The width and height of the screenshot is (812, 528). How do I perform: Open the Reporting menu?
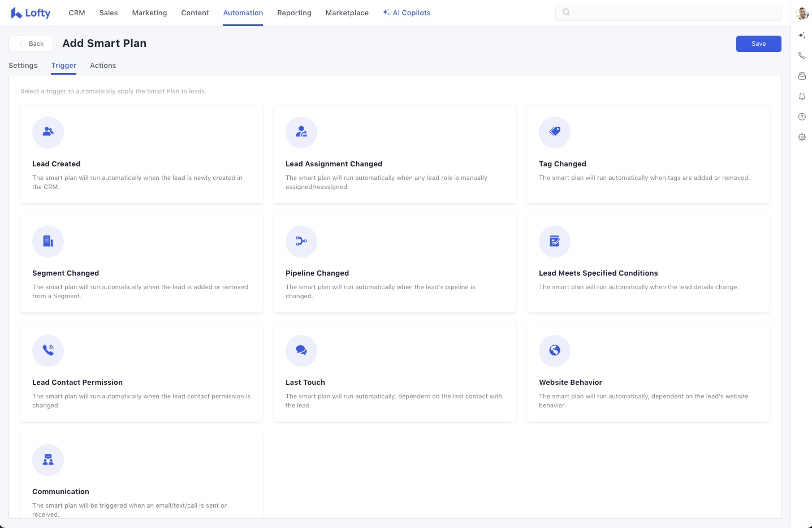(x=294, y=13)
